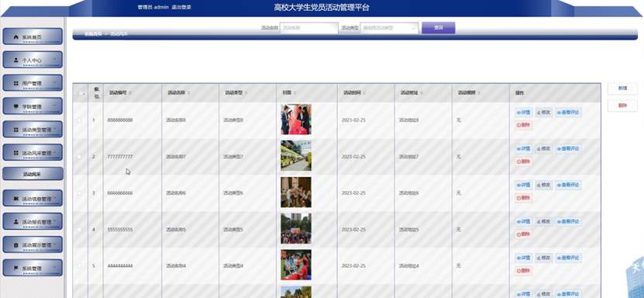Click the 4444444444 activity number cell
Image resolution: width=644 pixels, height=298 pixels.
coord(120,266)
